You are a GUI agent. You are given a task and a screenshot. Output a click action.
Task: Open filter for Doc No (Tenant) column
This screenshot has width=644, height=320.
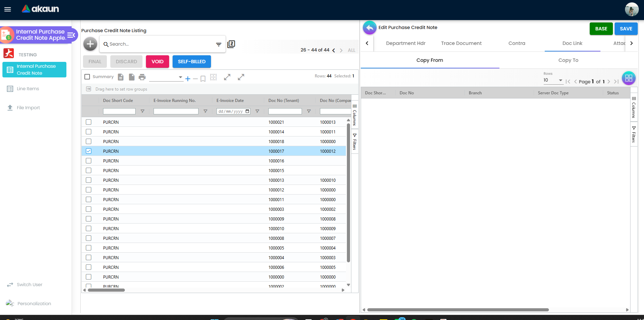pos(309,111)
